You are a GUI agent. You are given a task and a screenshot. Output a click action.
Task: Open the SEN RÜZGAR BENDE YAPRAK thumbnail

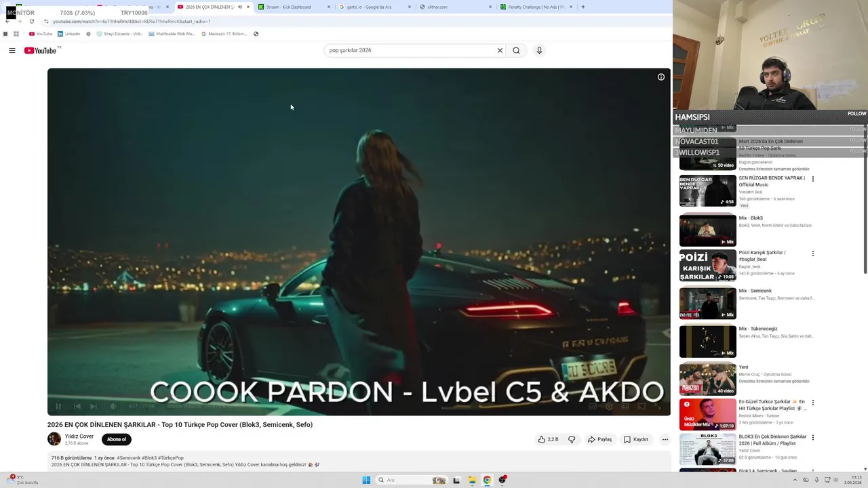pyautogui.click(x=707, y=191)
